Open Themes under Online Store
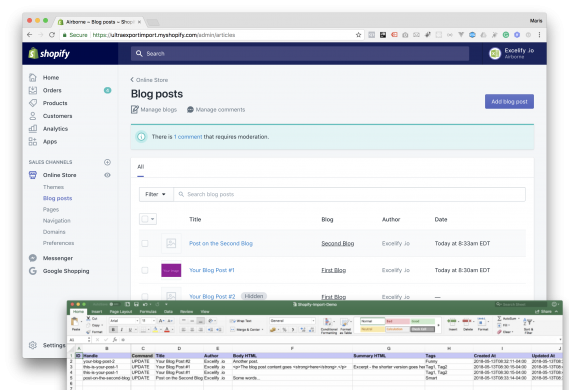The image size is (569, 390). 53,187
